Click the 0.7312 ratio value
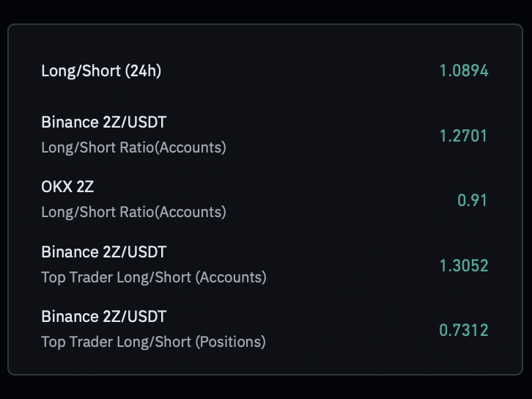The width and height of the screenshot is (532, 399). coord(463,330)
